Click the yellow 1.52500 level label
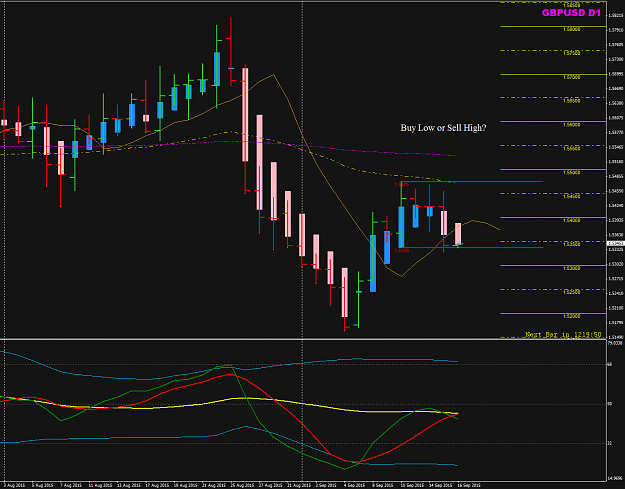Image resolution: width=625 pixels, height=489 pixels. point(572,292)
